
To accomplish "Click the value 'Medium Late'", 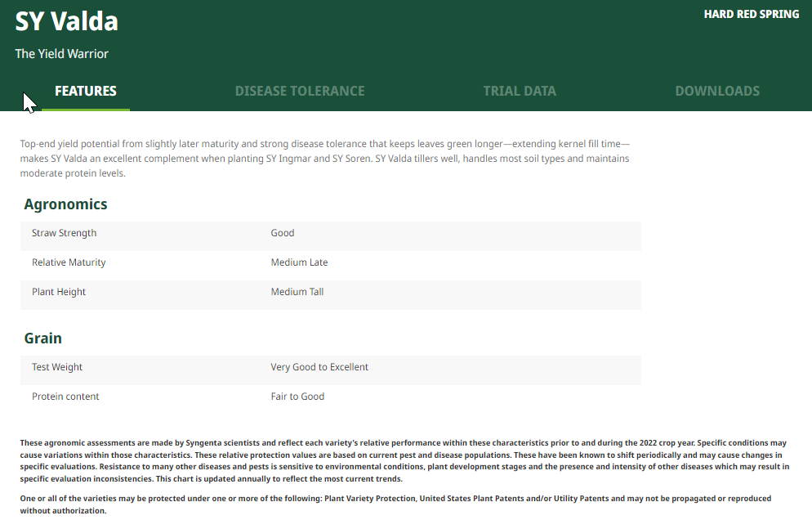I will pos(299,262).
